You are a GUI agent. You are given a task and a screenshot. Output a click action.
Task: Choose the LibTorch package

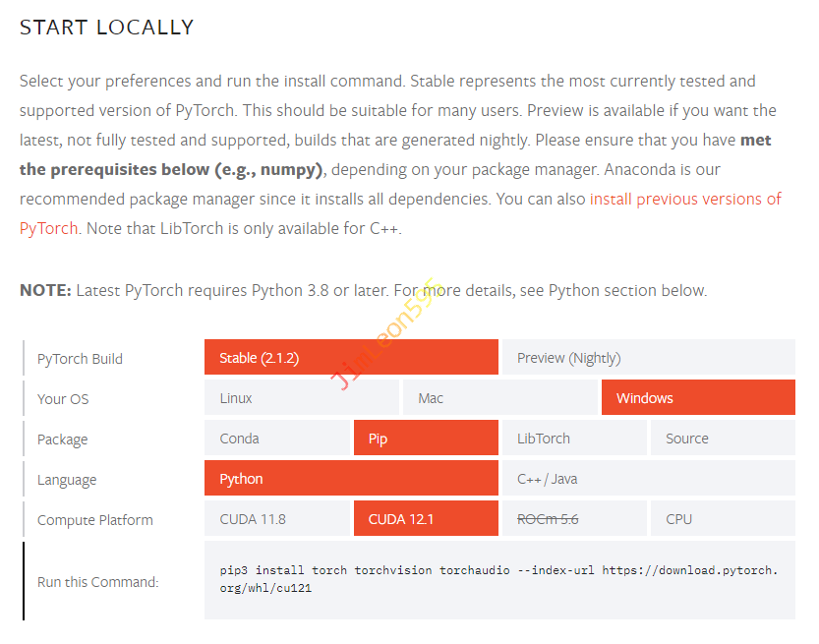573,439
